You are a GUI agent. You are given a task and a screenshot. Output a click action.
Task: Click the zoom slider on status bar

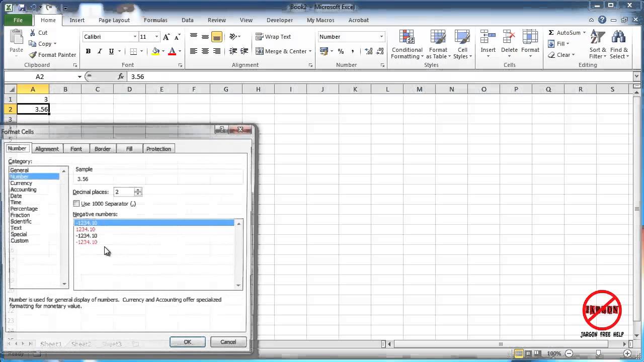pos(598,353)
